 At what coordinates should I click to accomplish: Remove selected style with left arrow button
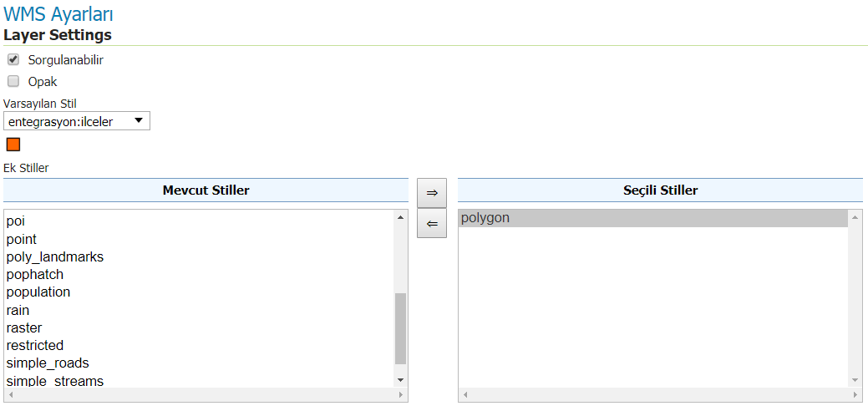(432, 223)
